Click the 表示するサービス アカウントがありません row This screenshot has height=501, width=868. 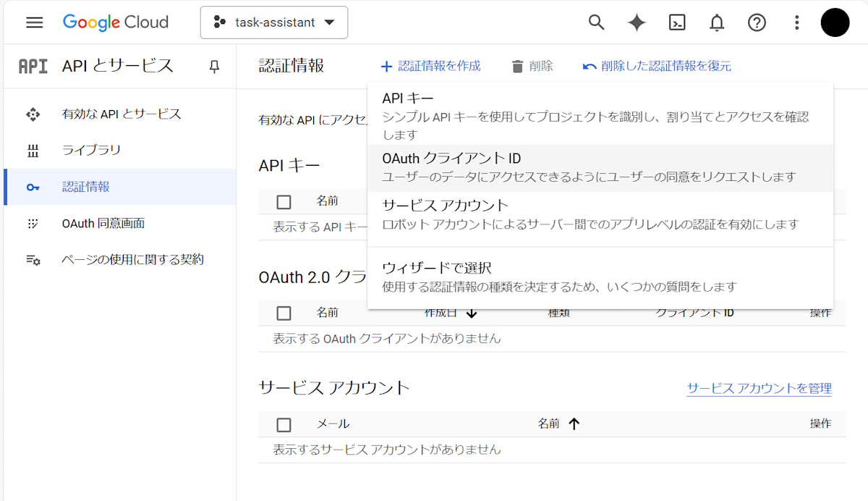(x=552, y=450)
